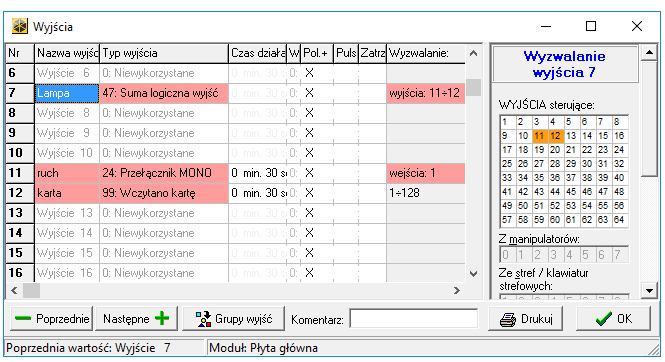Deselect controlling output 11 in grid
Image resolution: width=665 pixels, height=362 pixels.
click(x=539, y=136)
